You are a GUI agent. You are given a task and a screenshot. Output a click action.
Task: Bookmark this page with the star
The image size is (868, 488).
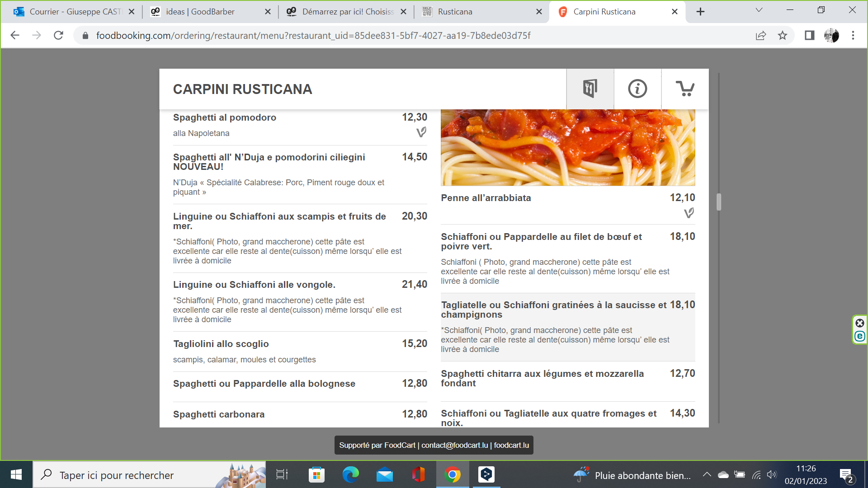[x=783, y=35]
